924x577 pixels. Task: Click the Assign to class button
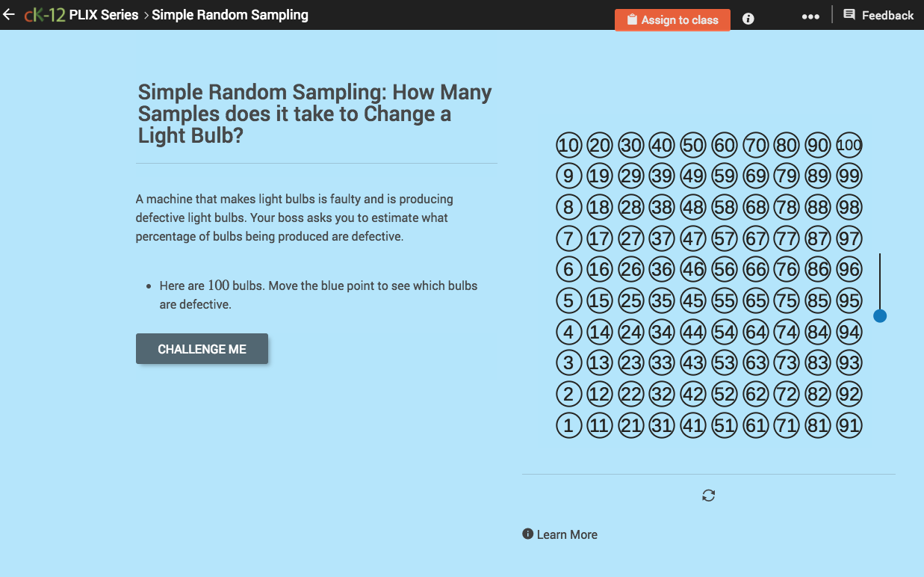point(672,19)
